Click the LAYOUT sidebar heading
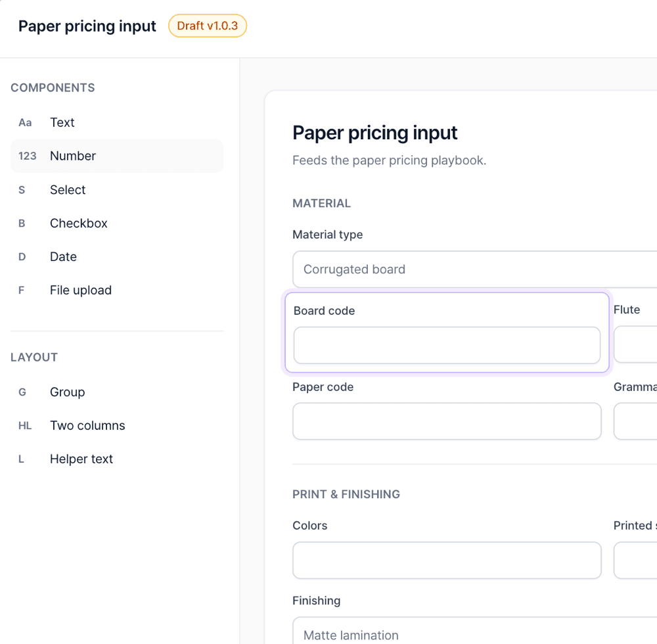Viewport: 657px width, 644px height. point(34,357)
